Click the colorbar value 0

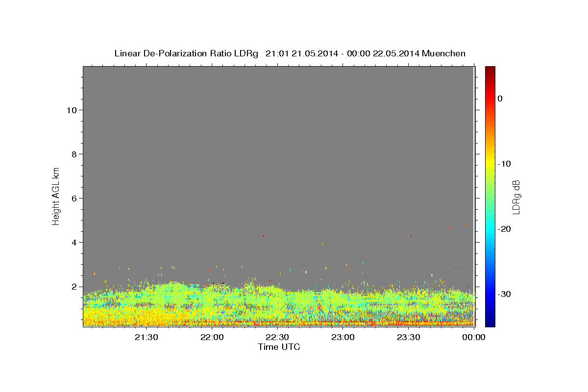click(500, 98)
